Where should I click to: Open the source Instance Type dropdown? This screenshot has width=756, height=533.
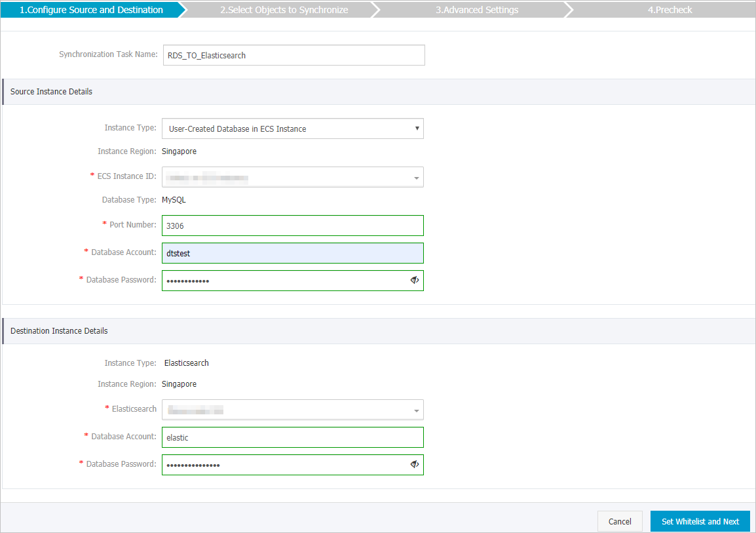(293, 128)
